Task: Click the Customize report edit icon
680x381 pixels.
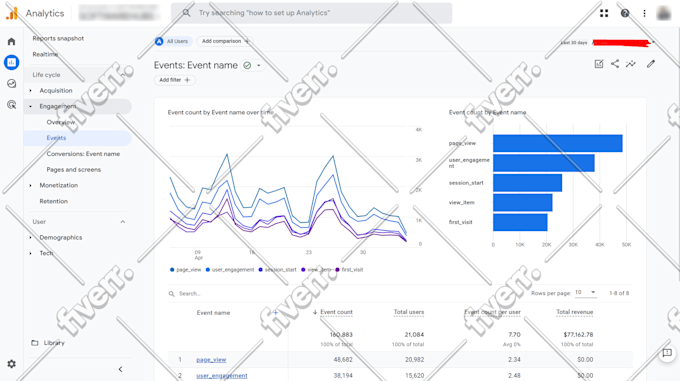Action: (599, 64)
